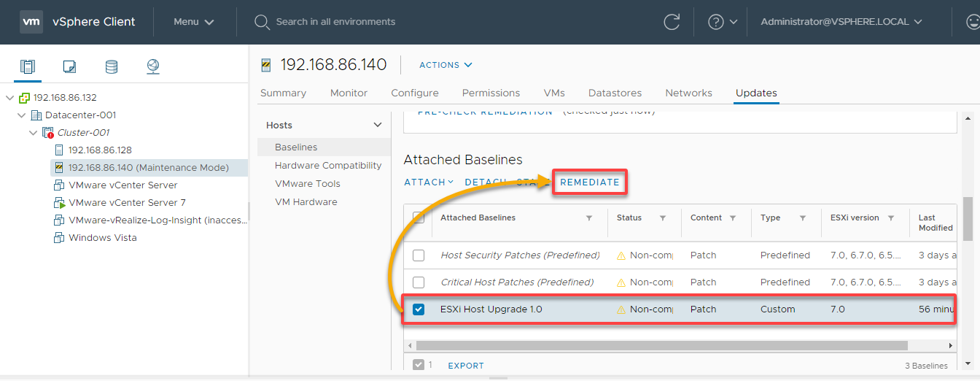Open the Content column filter icon
The image size is (980, 381).
(733, 218)
